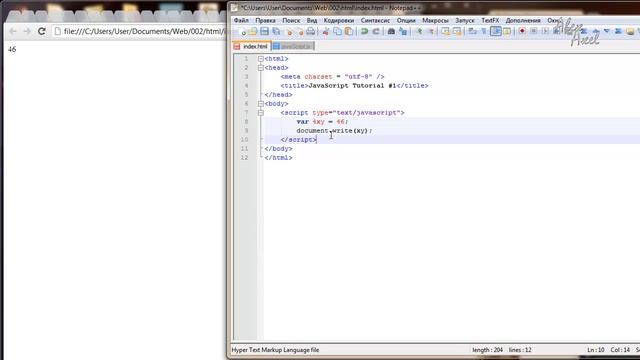Cut selection with the scissors icon

326,31
